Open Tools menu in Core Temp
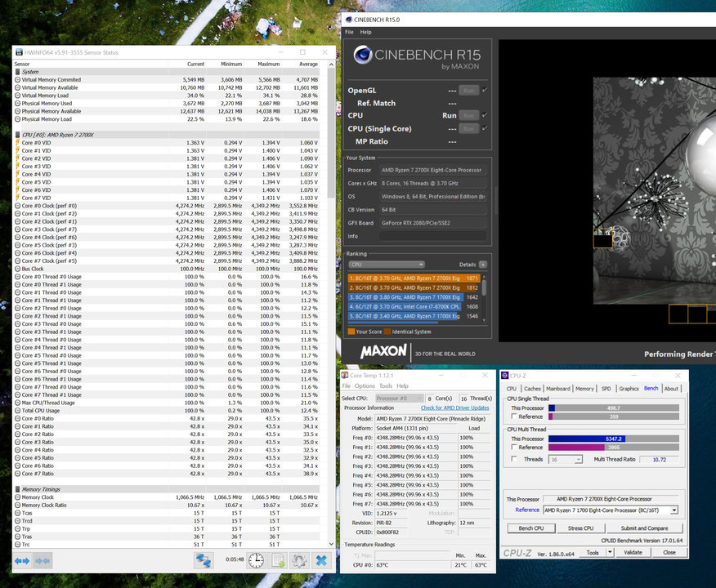 pyautogui.click(x=386, y=386)
